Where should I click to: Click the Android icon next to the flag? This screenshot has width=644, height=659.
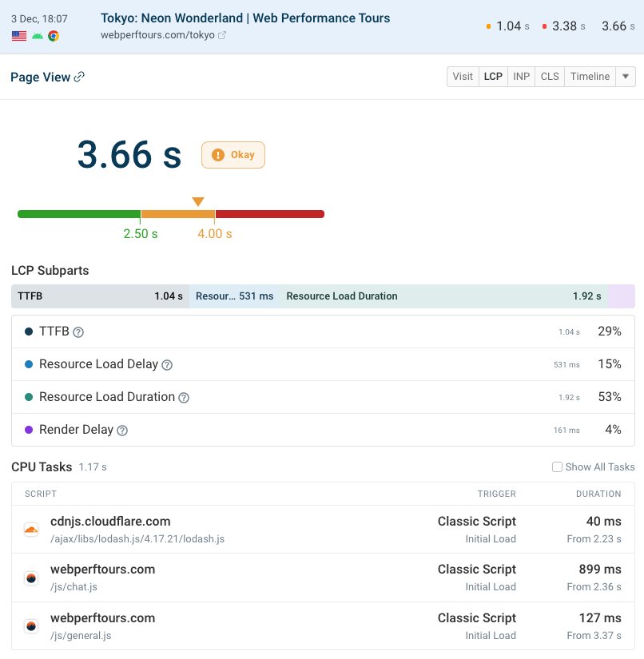tap(37, 35)
